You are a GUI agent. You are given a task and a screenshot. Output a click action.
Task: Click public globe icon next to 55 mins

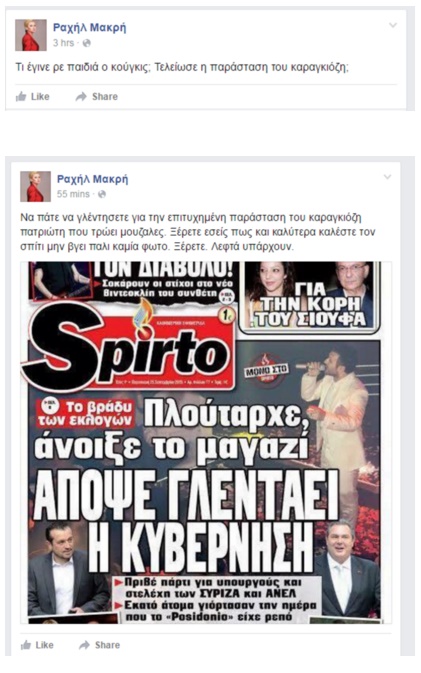pyautogui.click(x=102, y=194)
